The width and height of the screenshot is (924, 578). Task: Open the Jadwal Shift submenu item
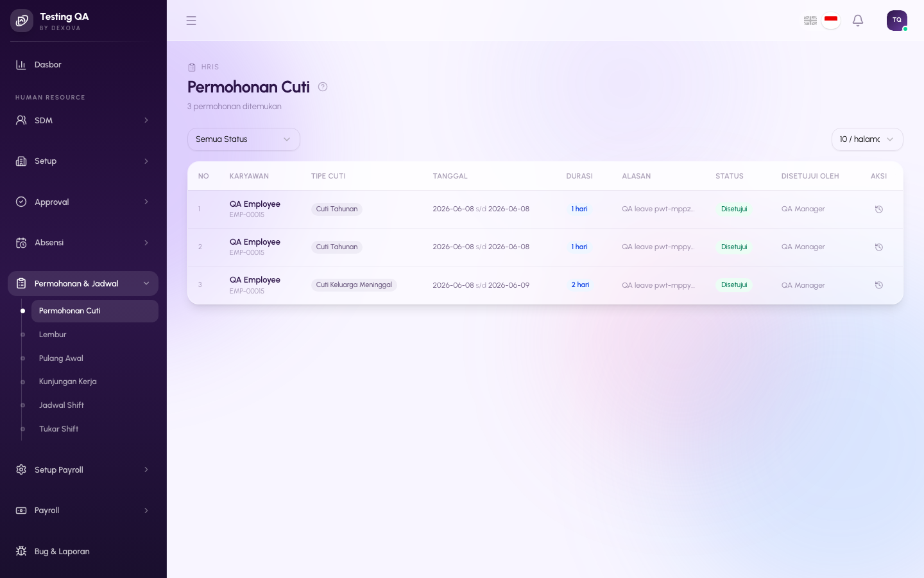[95, 405]
